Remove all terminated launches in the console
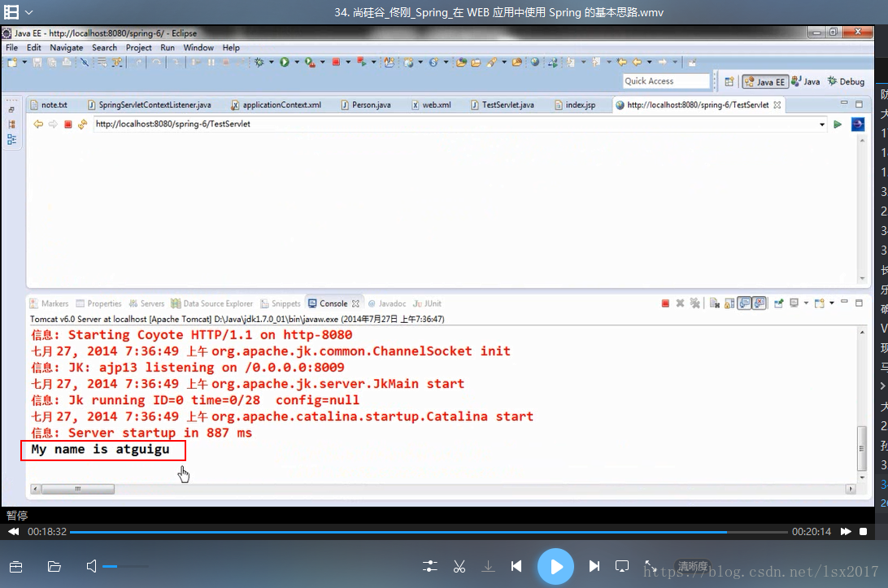888x588 pixels. coord(695,303)
